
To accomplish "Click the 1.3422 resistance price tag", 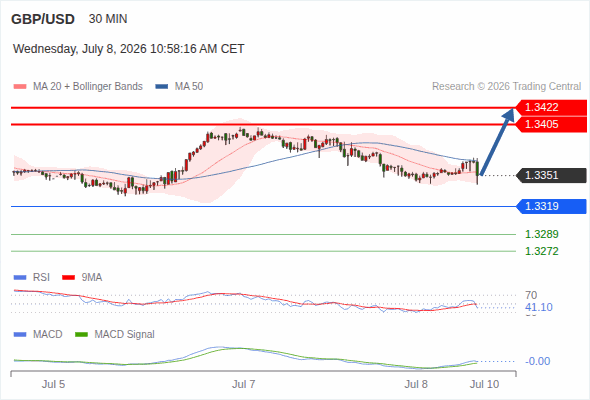I will coord(551,107).
